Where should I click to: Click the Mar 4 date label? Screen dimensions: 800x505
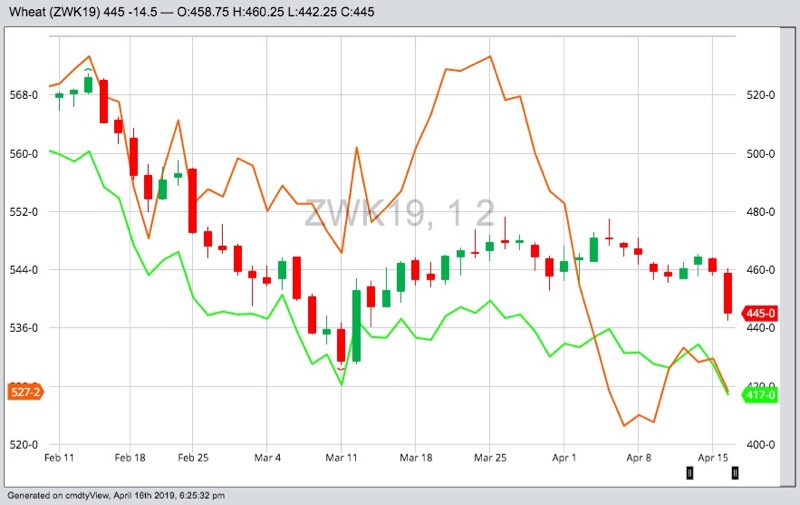coord(267,458)
